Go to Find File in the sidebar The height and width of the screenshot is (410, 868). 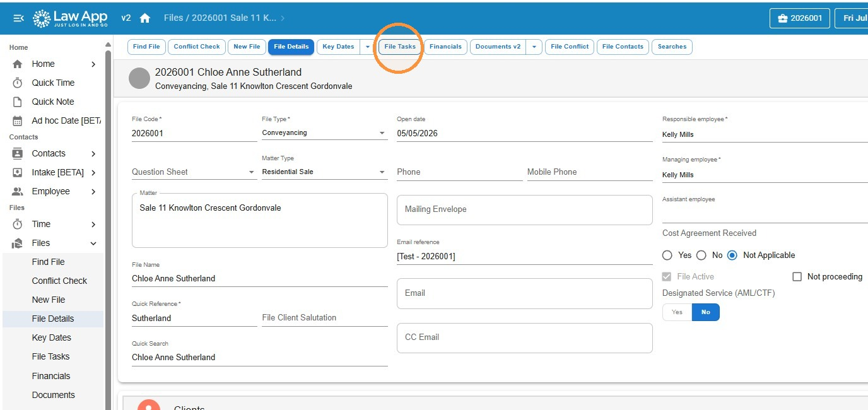pos(53,262)
